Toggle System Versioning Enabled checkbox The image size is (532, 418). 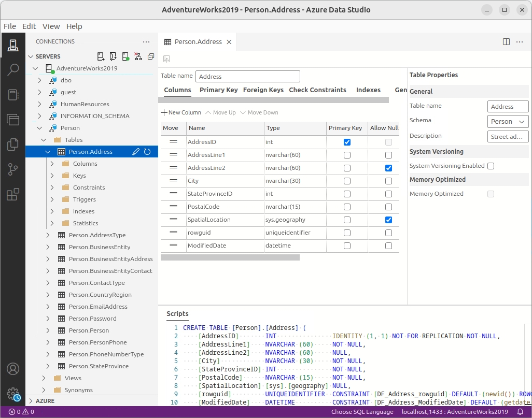[491, 166]
